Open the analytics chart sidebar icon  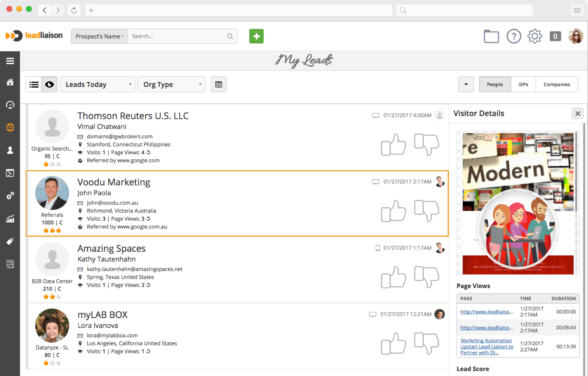10,219
